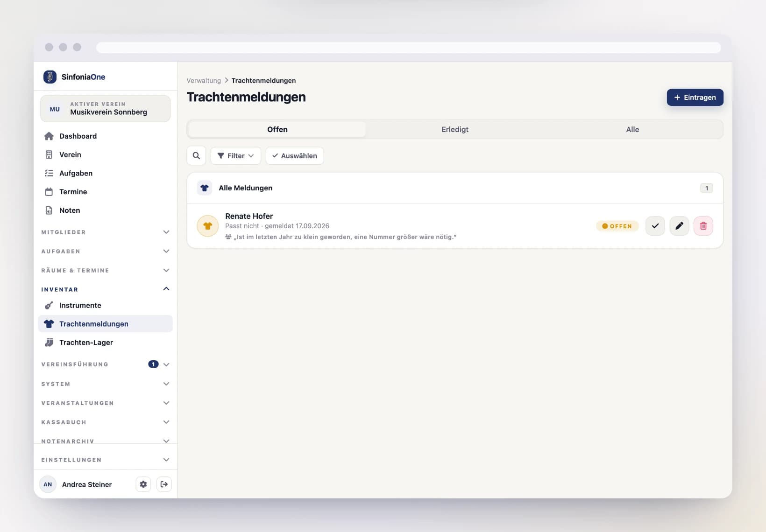
Task: Open the Musikverein Sonnberg club switcher
Action: [106, 109]
